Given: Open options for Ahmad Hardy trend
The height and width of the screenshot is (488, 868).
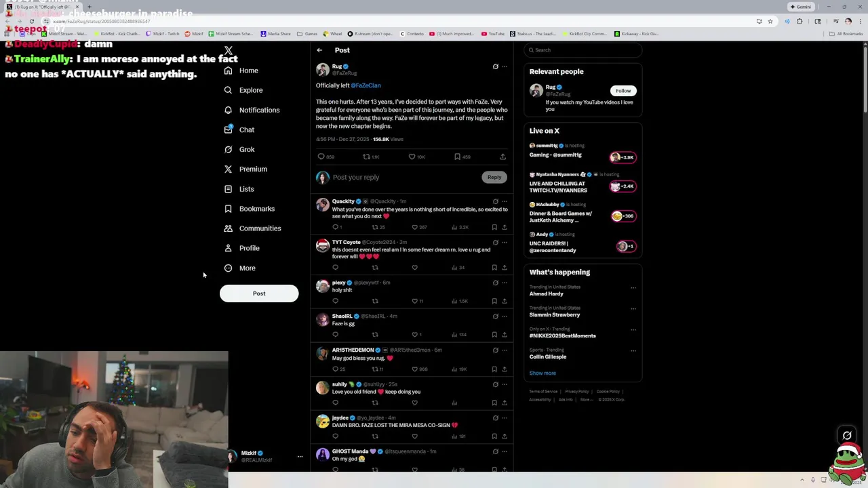Looking at the screenshot, I should (x=633, y=288).
